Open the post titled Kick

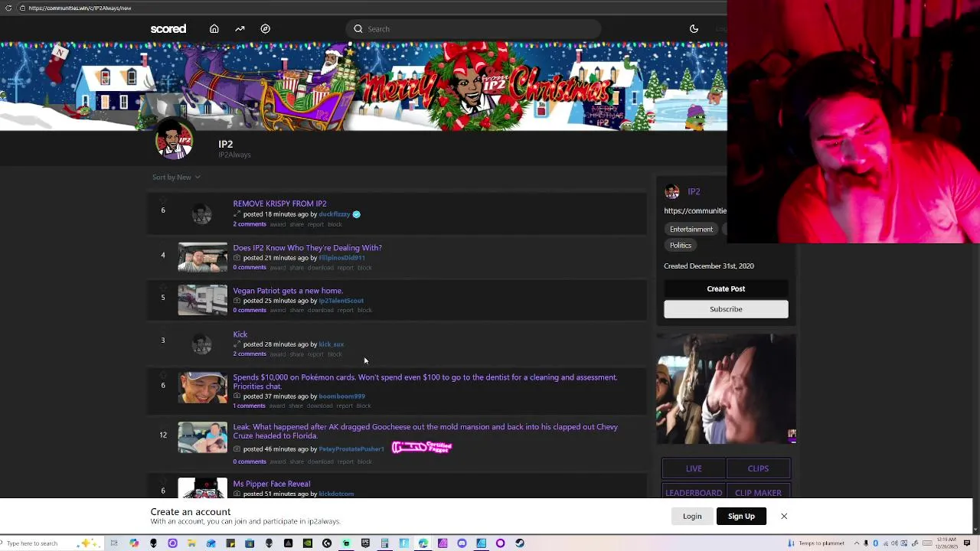coord(240,334)
